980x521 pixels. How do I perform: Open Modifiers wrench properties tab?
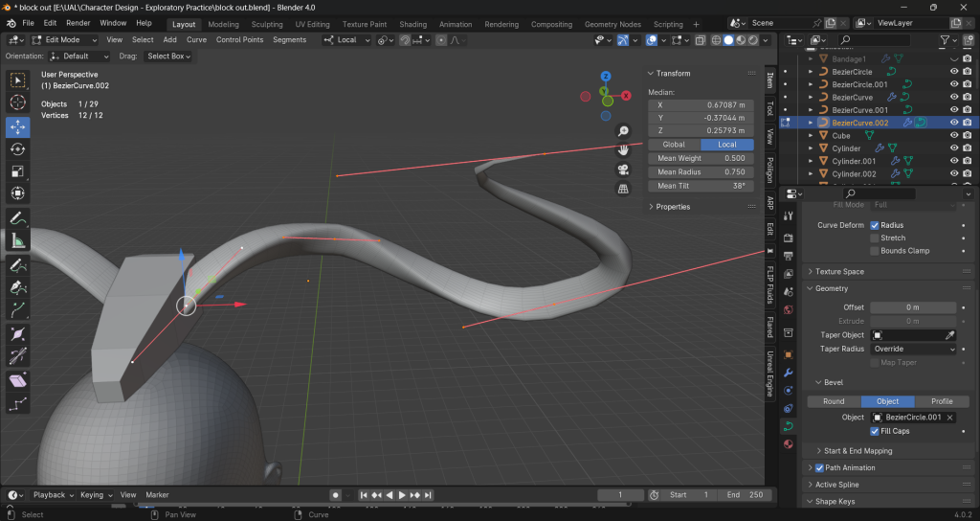pos(789,373)
